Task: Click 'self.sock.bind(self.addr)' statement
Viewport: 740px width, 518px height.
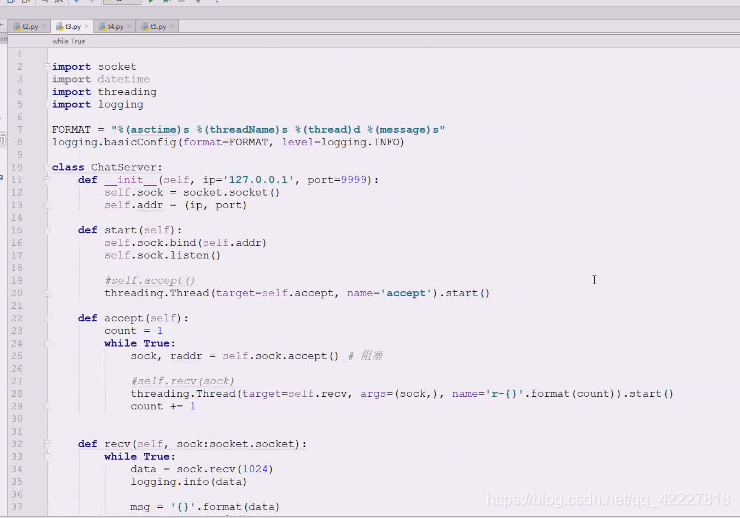Action: click(185, 243)
